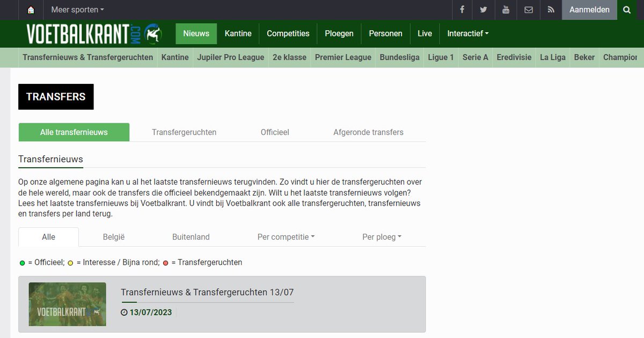The height and width of the screenshot is (338, 644).
Task: Switch to Transfergeruchten tab
Action: coord(184,132)
